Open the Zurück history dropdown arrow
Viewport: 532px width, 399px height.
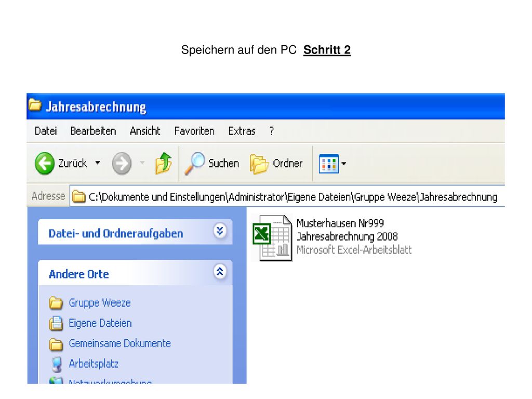tap(98, 163)
